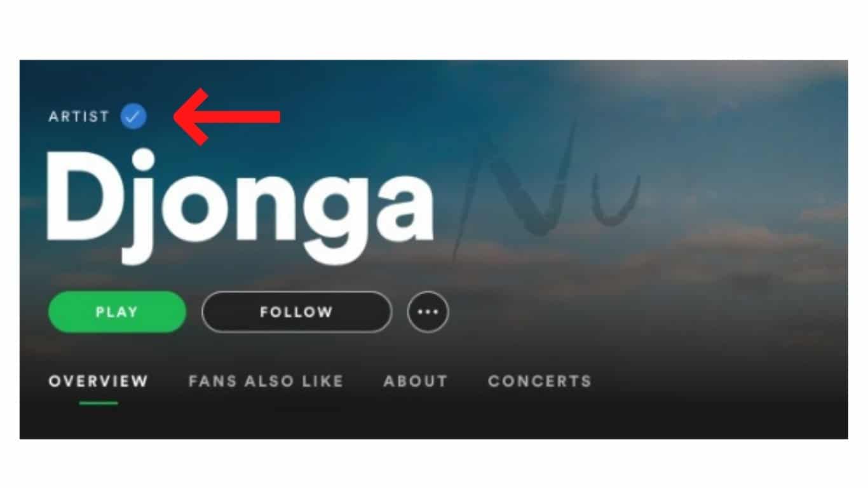Image resolution: width=868 pixels, height=488 pixels.
Task: Open the About tab
Action: pos(416,381)
